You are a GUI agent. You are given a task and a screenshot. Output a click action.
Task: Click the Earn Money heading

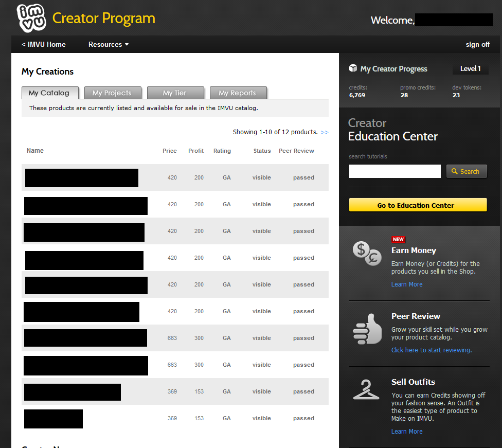[414, 250]
